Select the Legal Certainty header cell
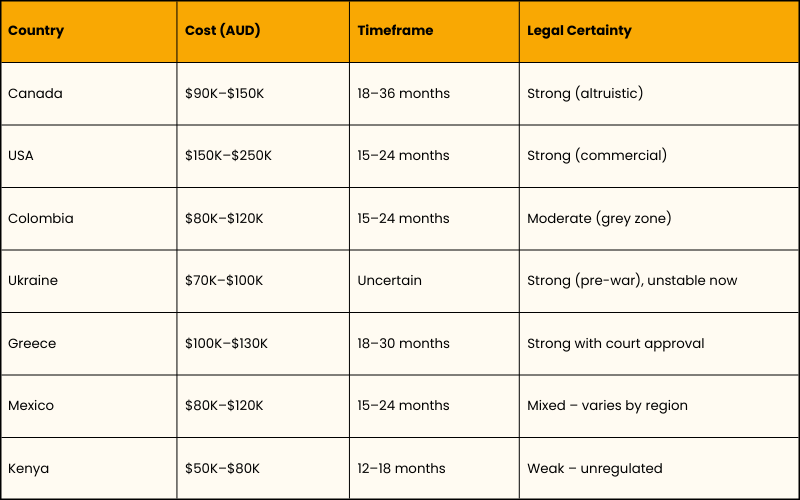The width and height of the screenshot is (800, 500). pyautogui.click(x=579, y=30)
